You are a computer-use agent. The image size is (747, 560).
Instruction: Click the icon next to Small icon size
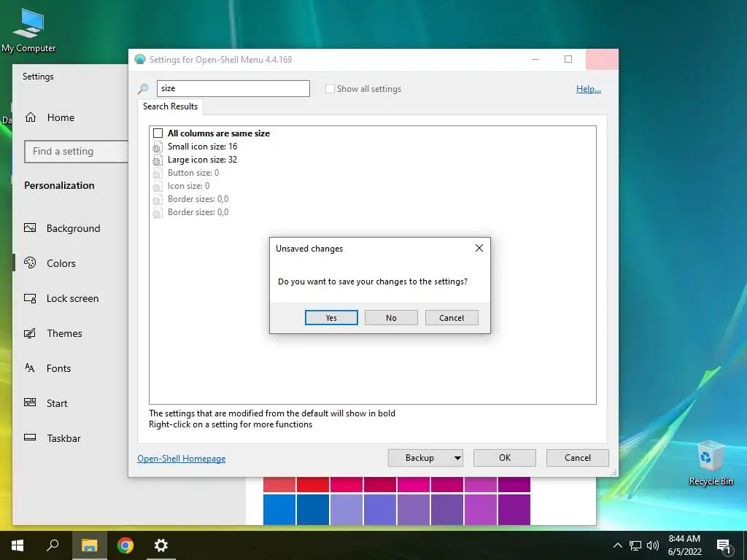[158, 147]
